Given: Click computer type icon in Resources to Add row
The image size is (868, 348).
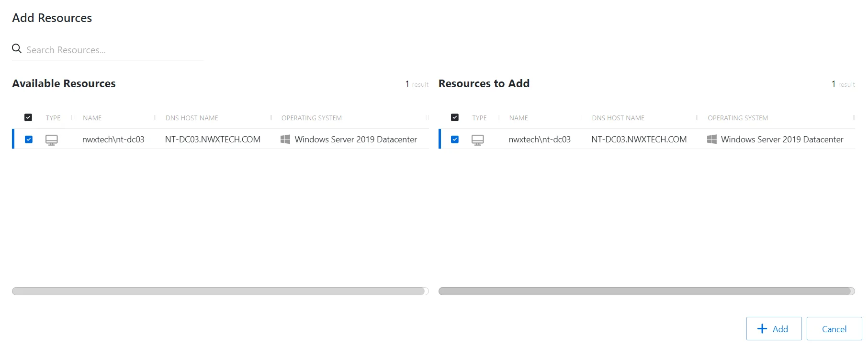Looking at the screenshot, I should (478, 140).
